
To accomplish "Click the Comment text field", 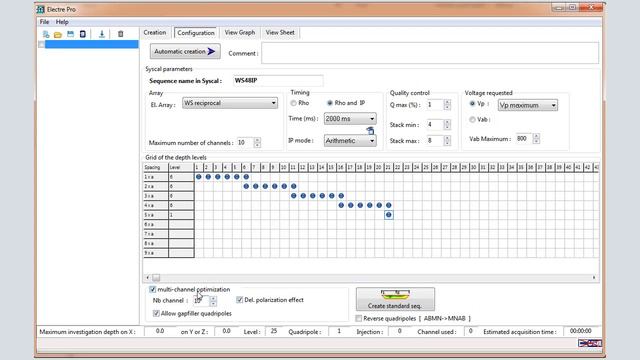I will [x=430, y=53].
